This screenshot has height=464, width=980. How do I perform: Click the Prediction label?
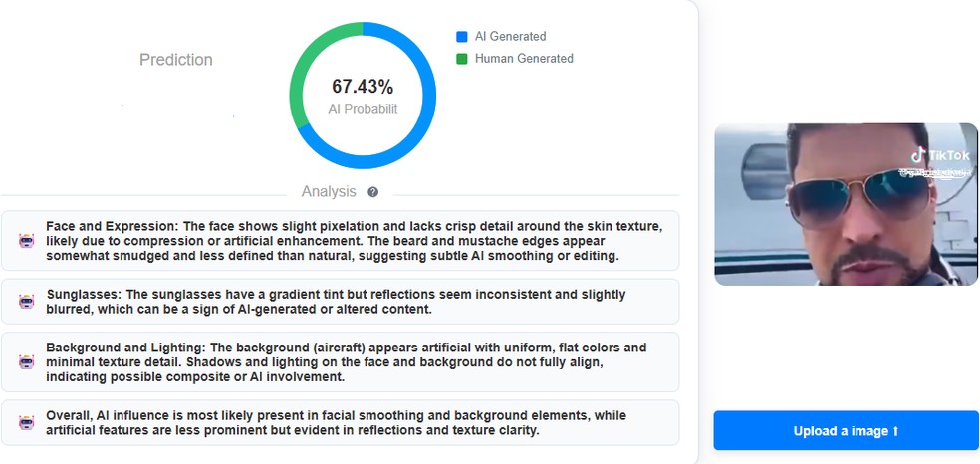pos(175,60)
